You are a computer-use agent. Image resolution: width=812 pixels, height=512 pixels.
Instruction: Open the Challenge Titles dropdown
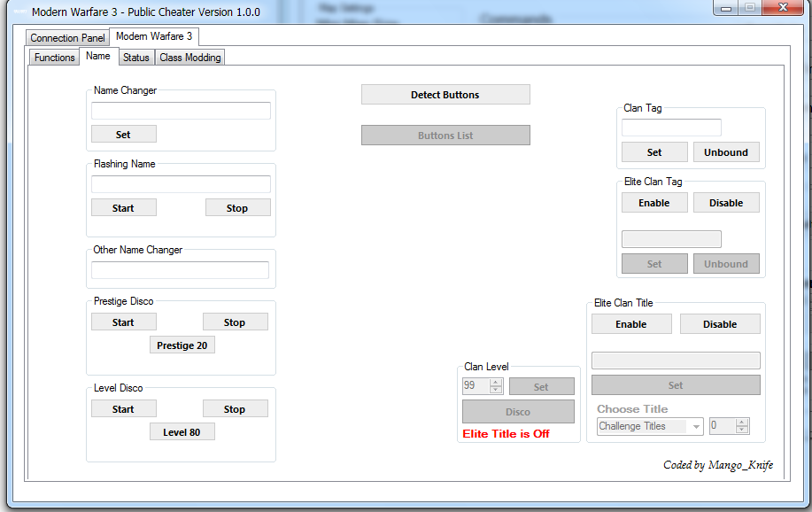pos(696,426)
